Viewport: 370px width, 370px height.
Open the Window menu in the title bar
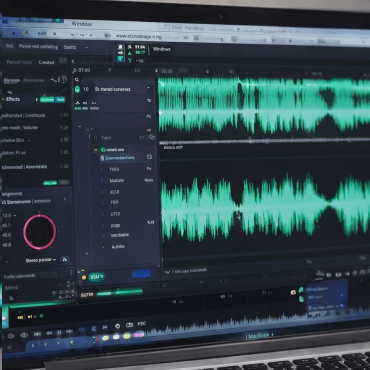point(82,24)
